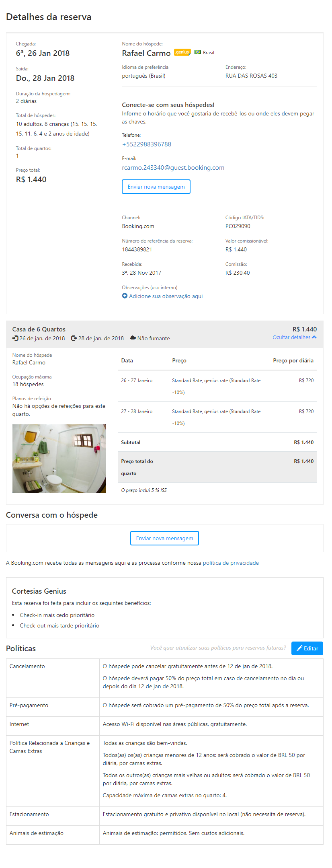Click the plus icon to add observation
Image resolution: width=332 pixels, height=868 pixels.
pyautogui.click(x=125, y=296)
